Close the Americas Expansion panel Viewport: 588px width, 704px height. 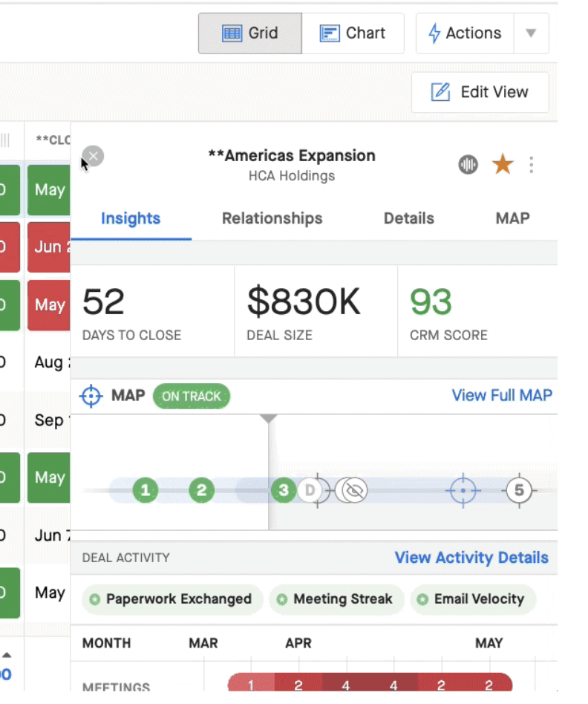click(93, 156)
